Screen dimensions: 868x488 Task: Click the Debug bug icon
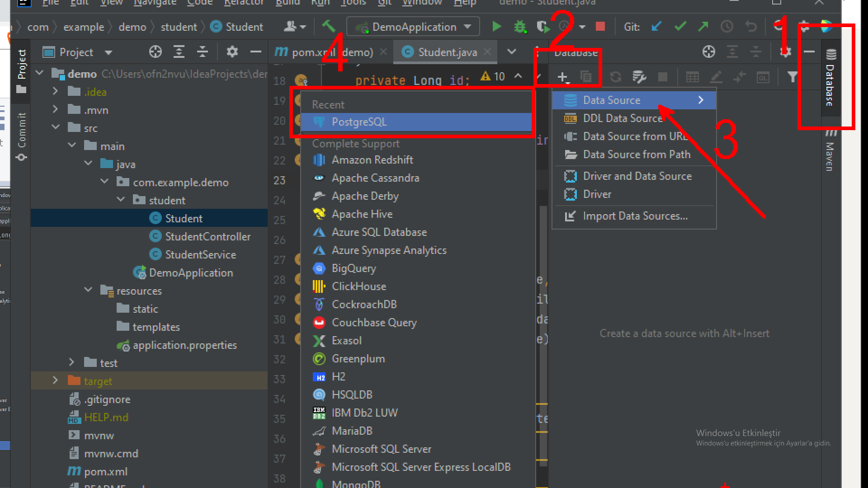[520, 27]
